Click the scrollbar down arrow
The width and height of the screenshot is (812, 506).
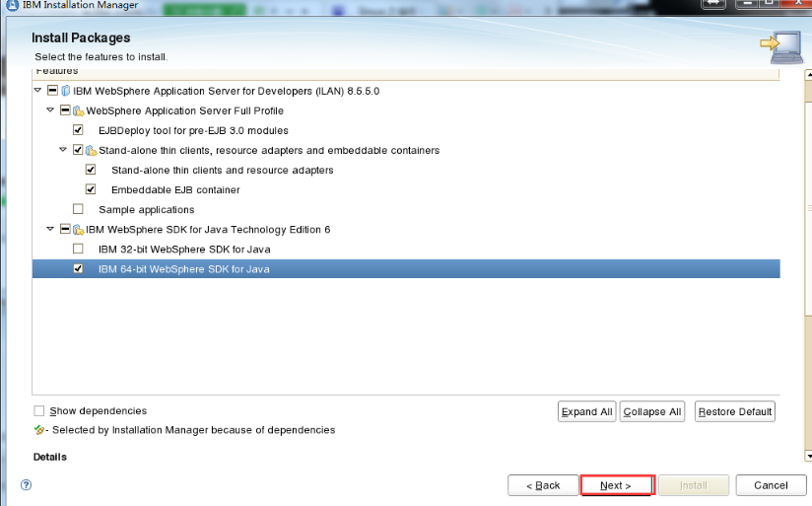point(808,457)
